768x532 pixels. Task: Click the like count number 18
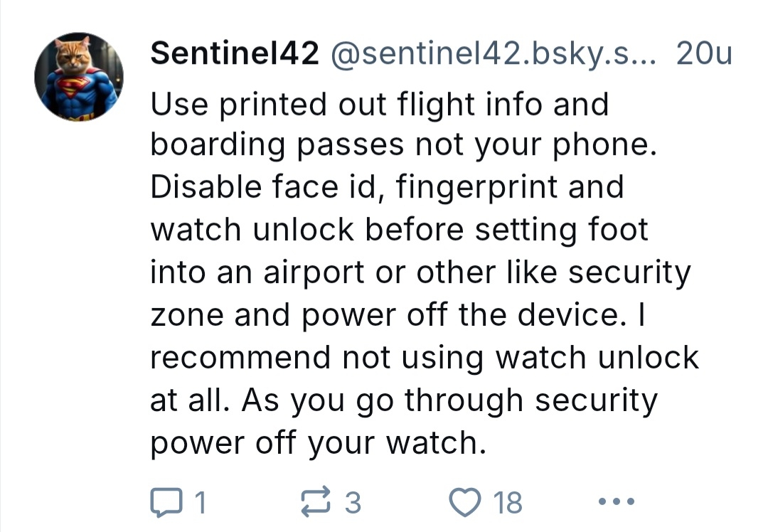point(508,503)
